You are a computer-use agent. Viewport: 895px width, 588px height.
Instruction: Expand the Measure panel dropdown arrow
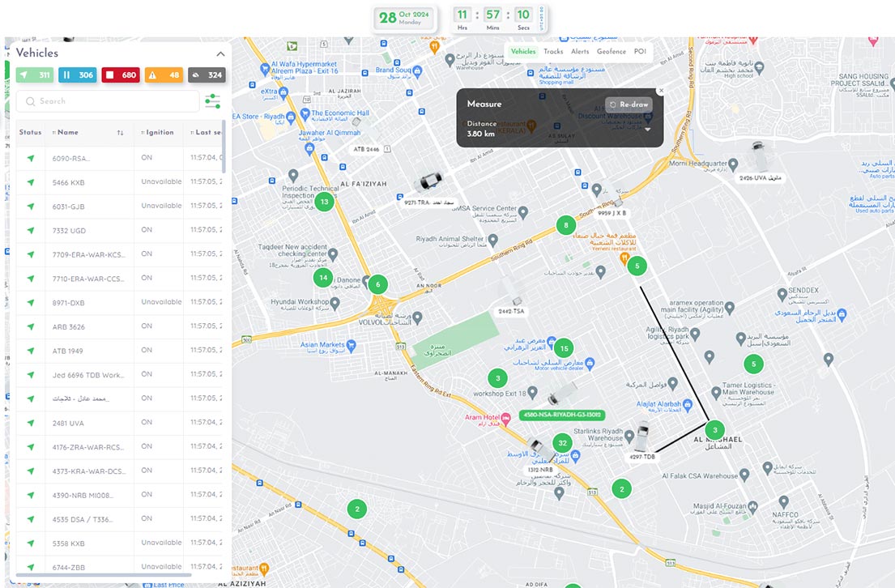pyautogui.click(x=647, y=130)
